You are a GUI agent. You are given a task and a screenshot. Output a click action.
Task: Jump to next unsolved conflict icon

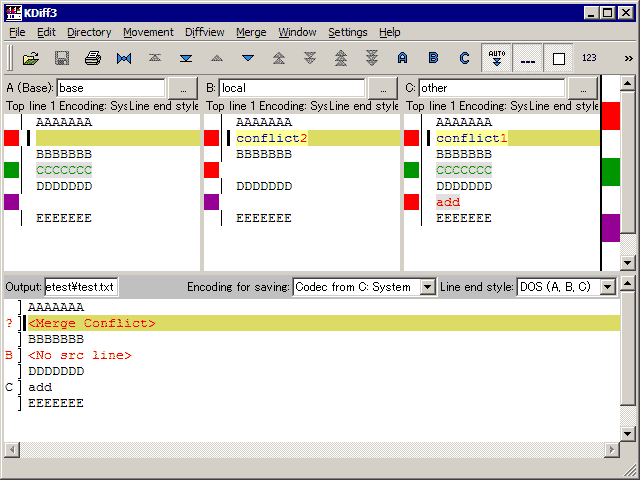372,58
